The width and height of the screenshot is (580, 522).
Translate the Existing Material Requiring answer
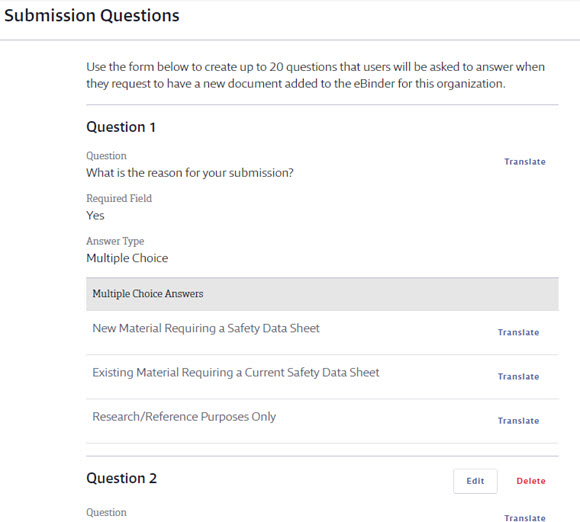(x=518, y=376)
